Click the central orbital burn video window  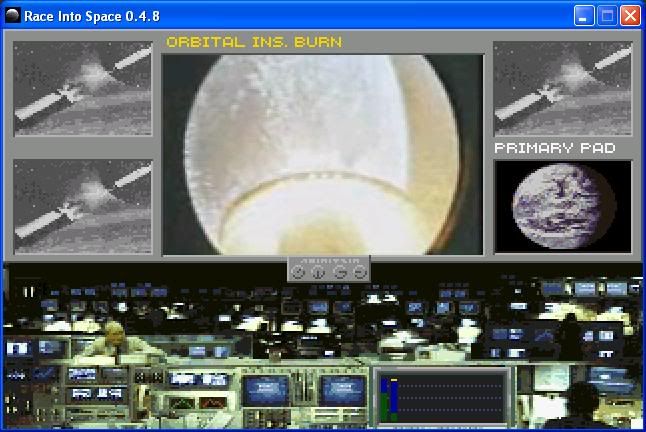323,154
